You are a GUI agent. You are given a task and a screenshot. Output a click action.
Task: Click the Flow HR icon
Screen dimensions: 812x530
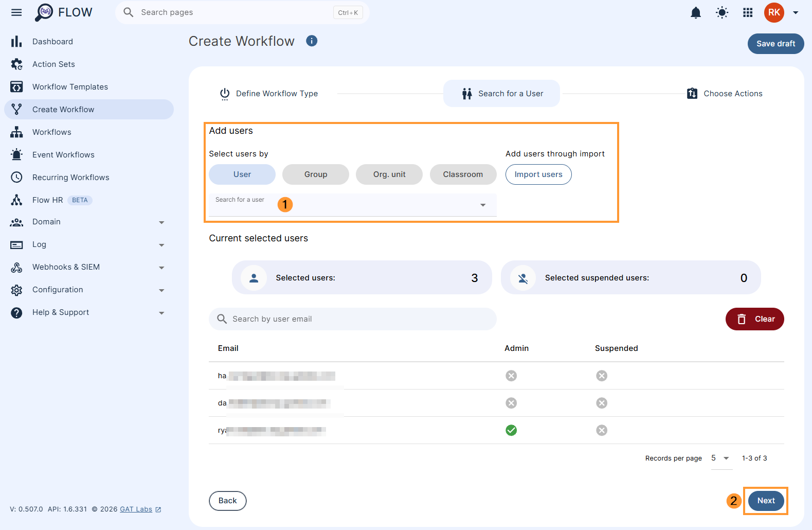16,200
